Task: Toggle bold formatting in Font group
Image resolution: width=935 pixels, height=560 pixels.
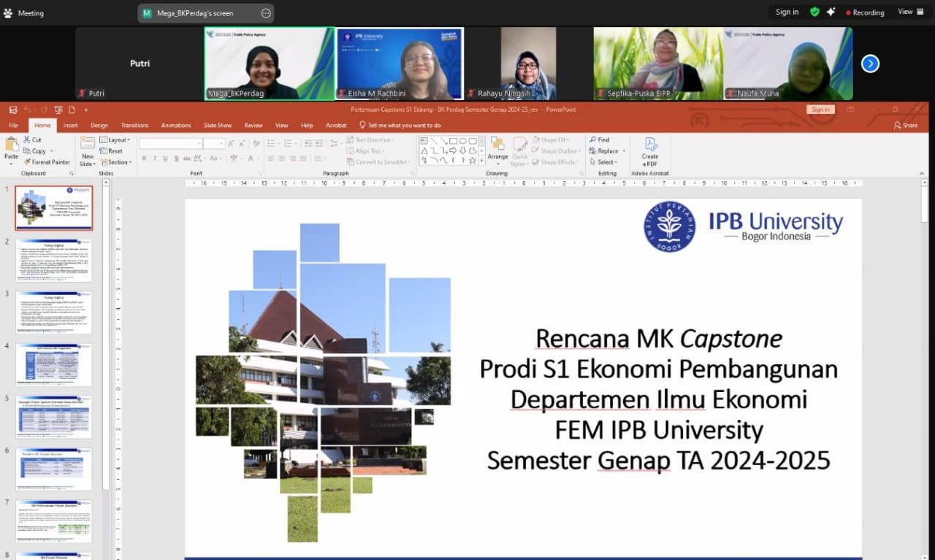Action: click(x=144, y=158)
